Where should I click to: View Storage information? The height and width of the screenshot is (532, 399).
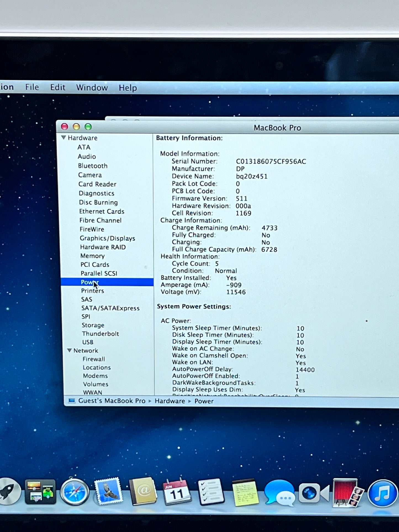click(x=93, y=325)
